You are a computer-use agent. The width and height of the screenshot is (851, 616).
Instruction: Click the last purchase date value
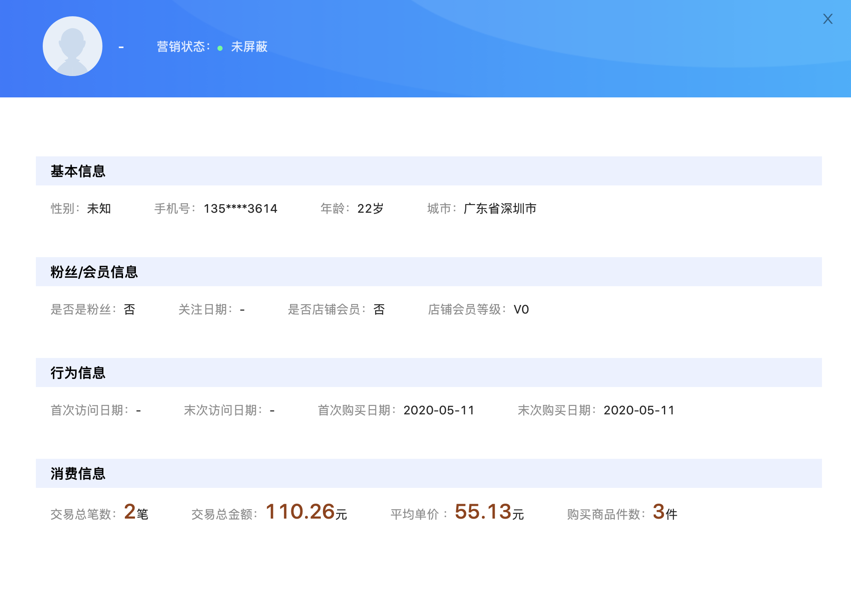[x=639, y=410]
